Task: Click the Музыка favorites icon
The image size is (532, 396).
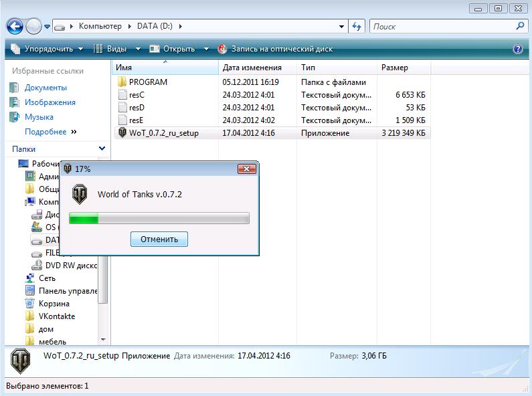Action: (14, 117)
